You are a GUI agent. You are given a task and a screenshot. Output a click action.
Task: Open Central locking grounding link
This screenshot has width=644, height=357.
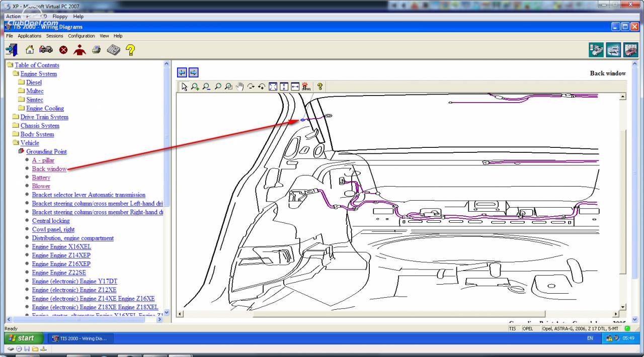pos(51,221)
